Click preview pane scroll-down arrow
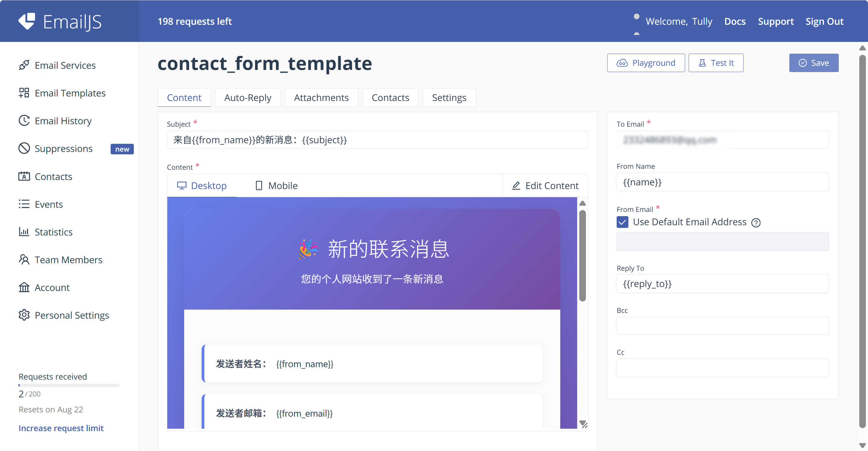This screenshot has width=868, height=451. click(582, 423)
